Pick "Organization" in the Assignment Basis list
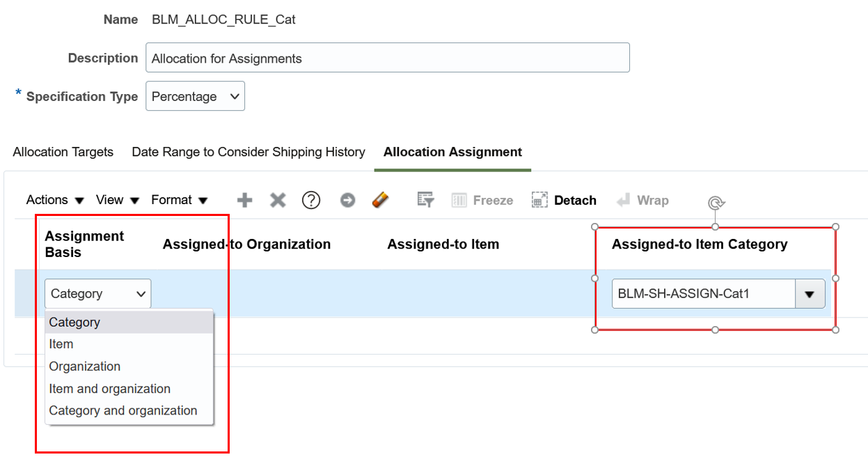The height and width of the screenshot is (457, 868). coord(85,366)
